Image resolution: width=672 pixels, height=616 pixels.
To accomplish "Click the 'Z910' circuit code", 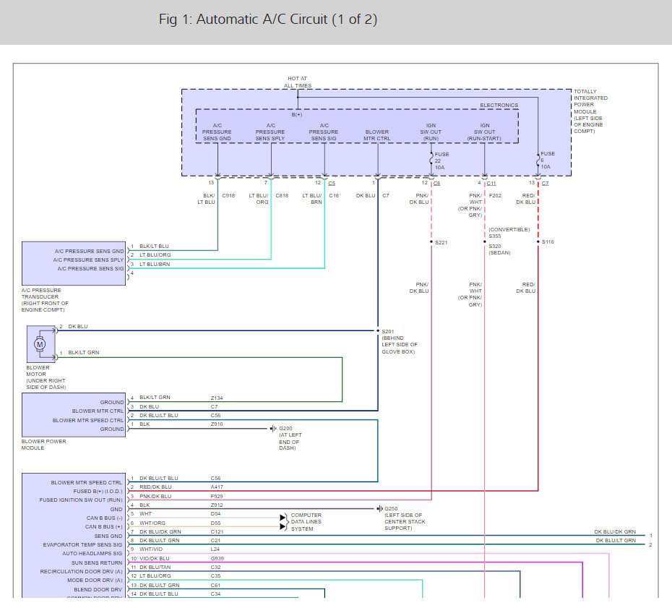I will pyautogui.click(x=217, y=424).
